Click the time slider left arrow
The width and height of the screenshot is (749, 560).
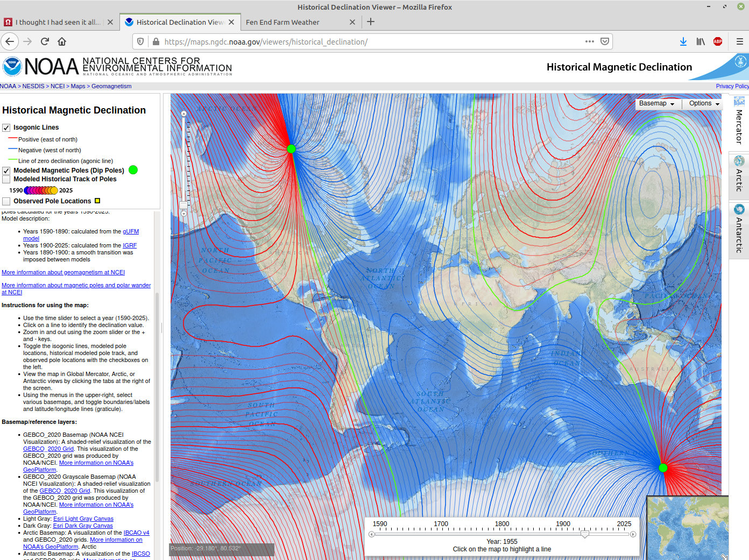(371, 534)
